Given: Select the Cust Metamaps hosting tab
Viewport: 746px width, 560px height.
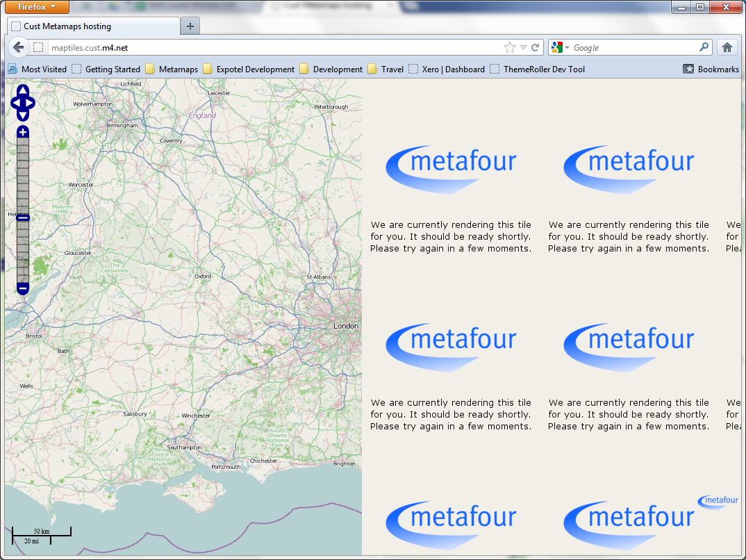Looking at the screenshot, I should (94, 26).
